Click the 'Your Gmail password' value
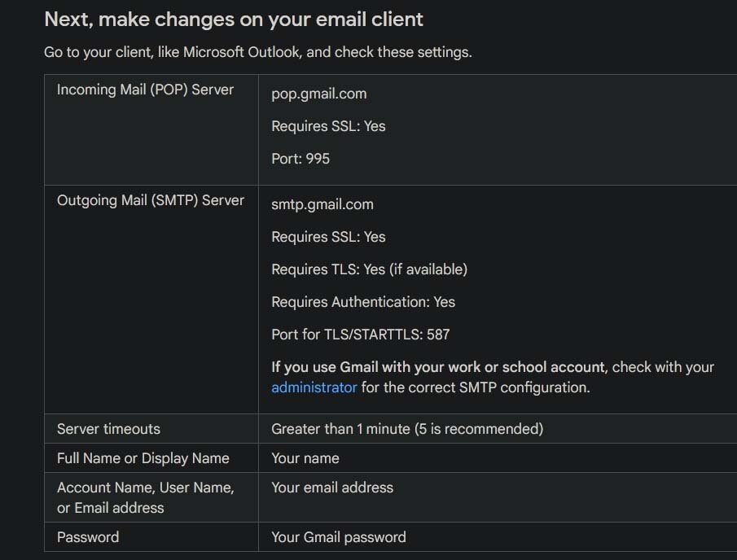Screen dimensions: 737x560 (x=338, y=537)
